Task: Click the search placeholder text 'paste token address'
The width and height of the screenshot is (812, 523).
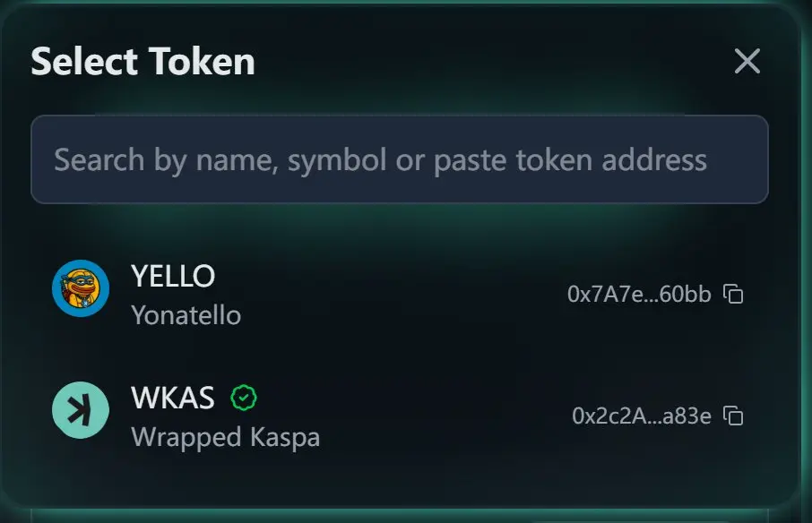Action: 570,159
